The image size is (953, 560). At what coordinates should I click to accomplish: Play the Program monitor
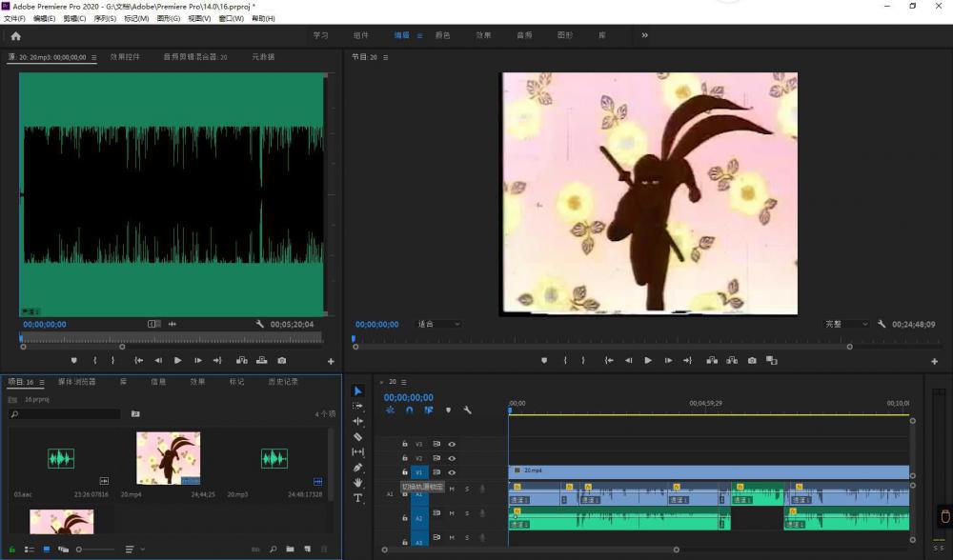pyautogui.click(x=648, y=360)
